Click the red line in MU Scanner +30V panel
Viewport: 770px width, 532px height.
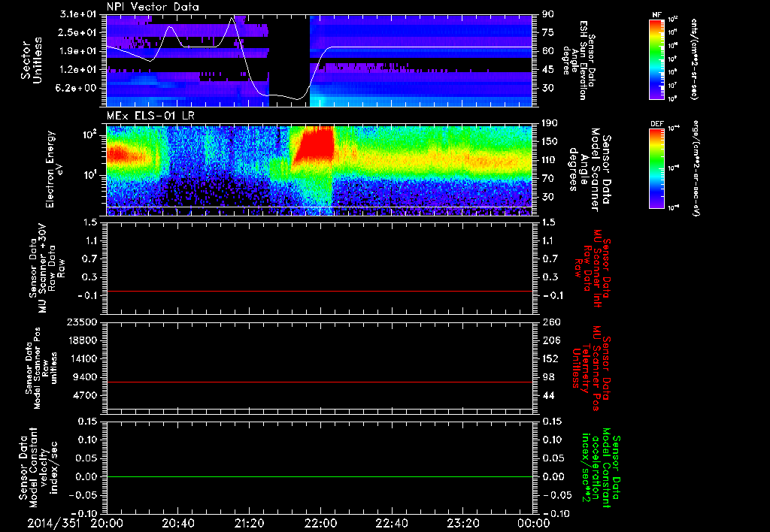coord(320,291)
